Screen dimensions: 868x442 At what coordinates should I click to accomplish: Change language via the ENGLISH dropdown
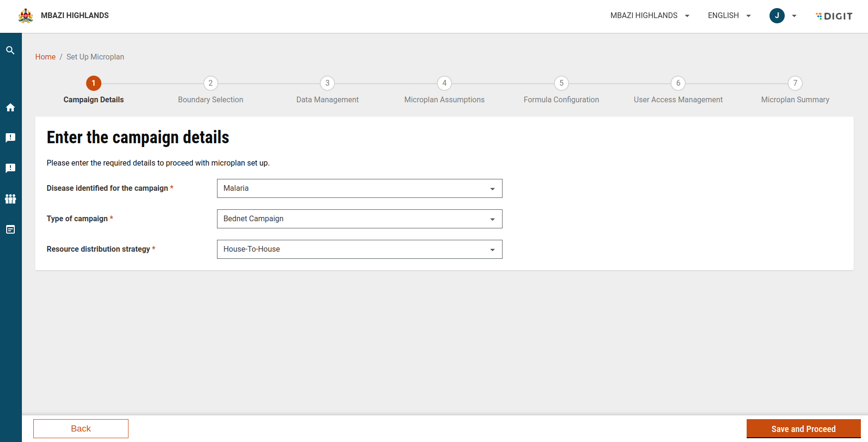(x=729, y=16)
